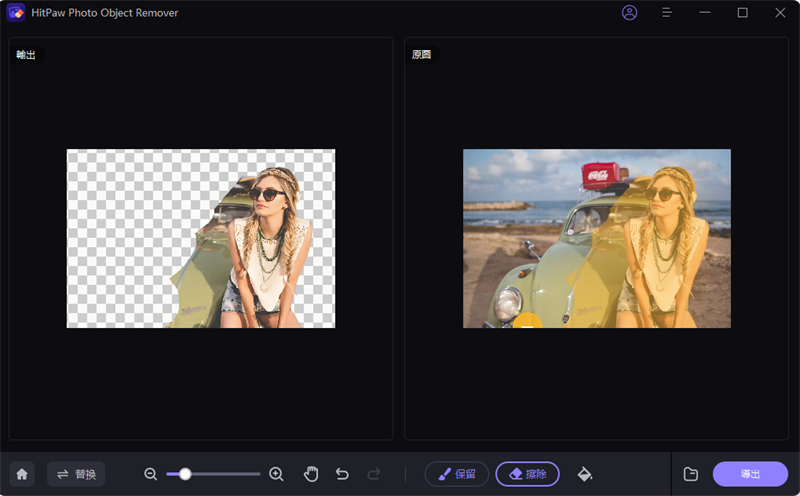Screen dimensions: 800x496
Task: Minimize the HitPaw window
Action: tap(705, 13)
